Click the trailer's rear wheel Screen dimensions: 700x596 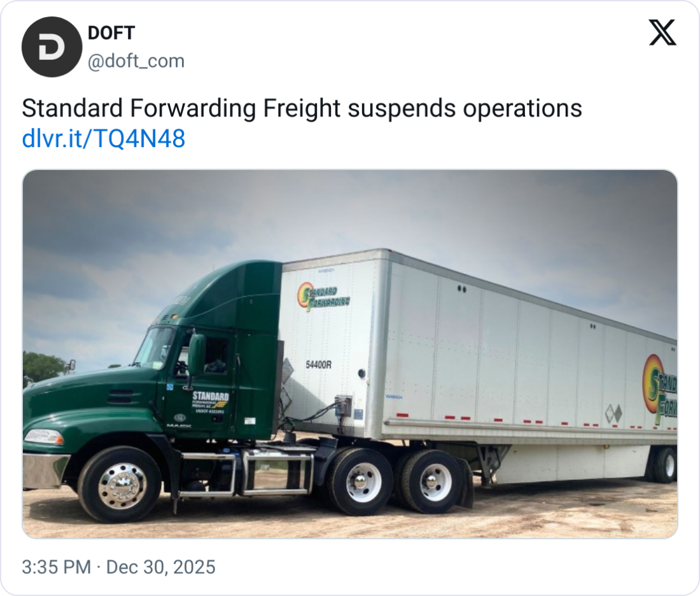pos(665,464)
